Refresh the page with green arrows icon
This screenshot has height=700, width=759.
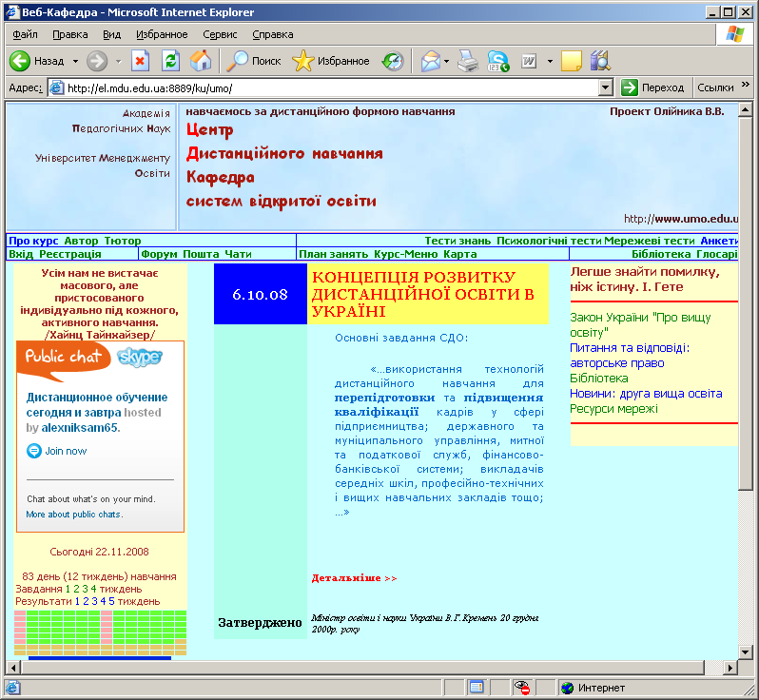(170, 61)
